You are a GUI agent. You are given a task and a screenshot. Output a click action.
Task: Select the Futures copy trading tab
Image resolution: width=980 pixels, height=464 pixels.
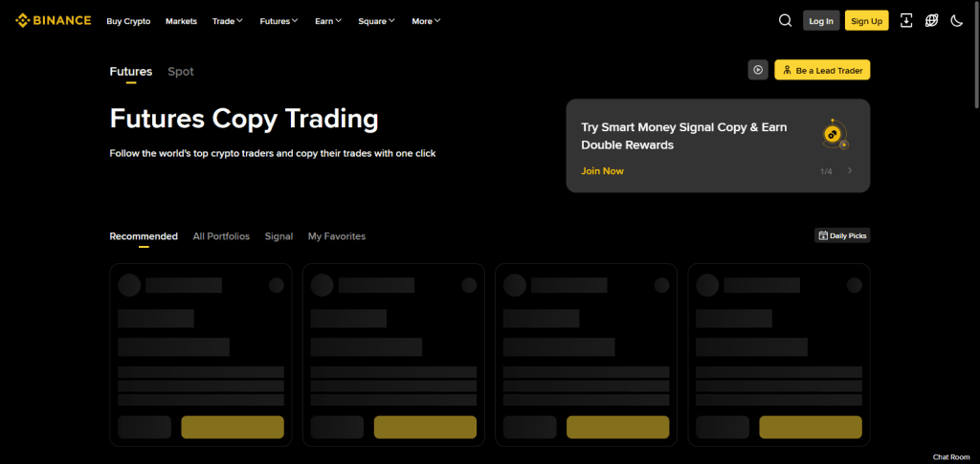point(130,71)
